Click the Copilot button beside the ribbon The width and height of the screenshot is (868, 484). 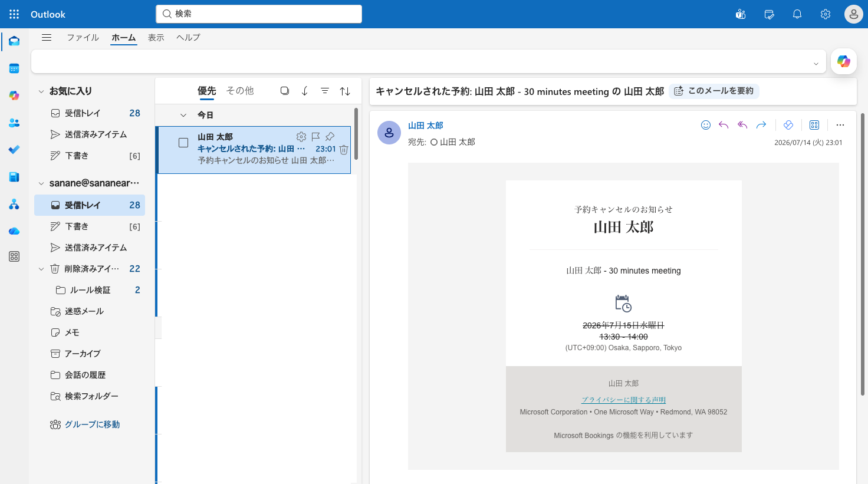coord(844,61)
